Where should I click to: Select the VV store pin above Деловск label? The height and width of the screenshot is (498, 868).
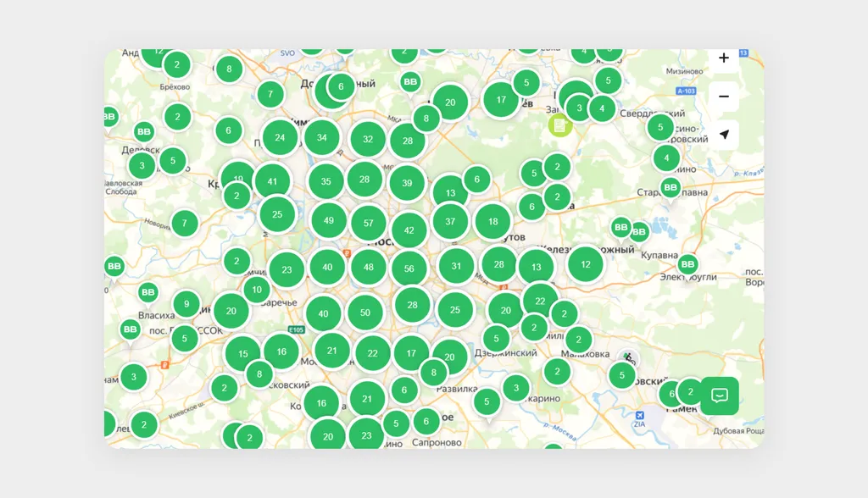pyautogui.click(x=144, y=131)
